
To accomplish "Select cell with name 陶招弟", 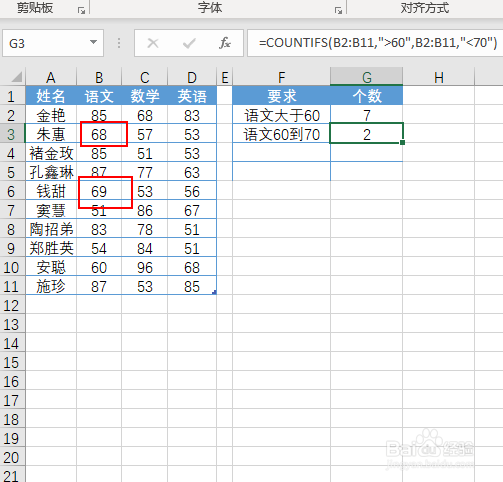I will 51,229.
